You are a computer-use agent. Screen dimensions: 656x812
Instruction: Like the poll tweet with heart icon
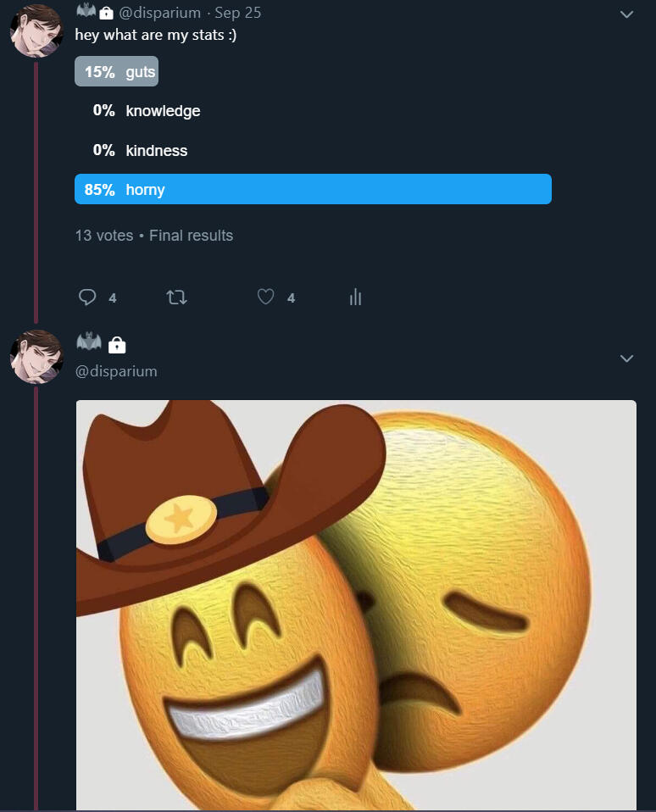266,298
